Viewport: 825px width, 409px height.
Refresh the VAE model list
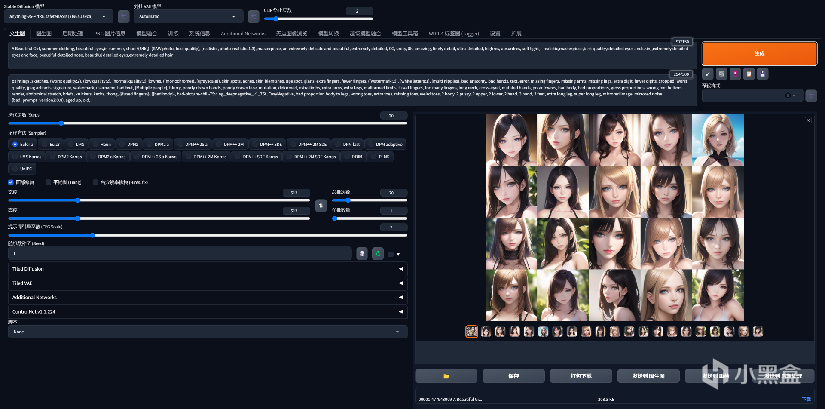pos(254,16)
